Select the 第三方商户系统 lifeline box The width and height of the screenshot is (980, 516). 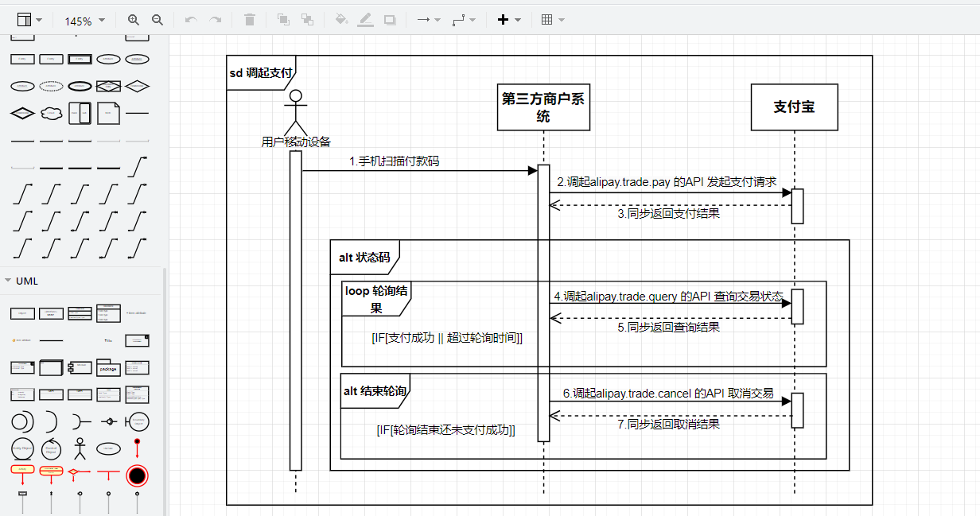tap(543, 107)
